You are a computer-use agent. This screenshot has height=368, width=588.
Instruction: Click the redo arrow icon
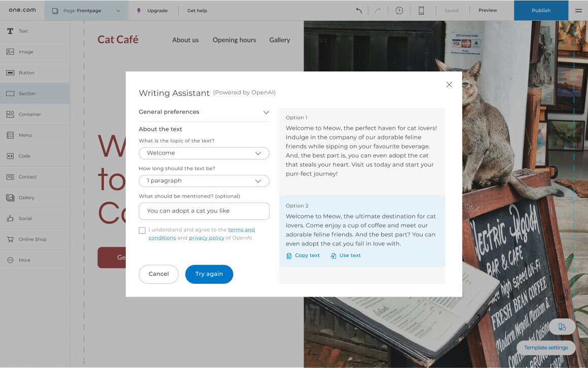point(378,11)
